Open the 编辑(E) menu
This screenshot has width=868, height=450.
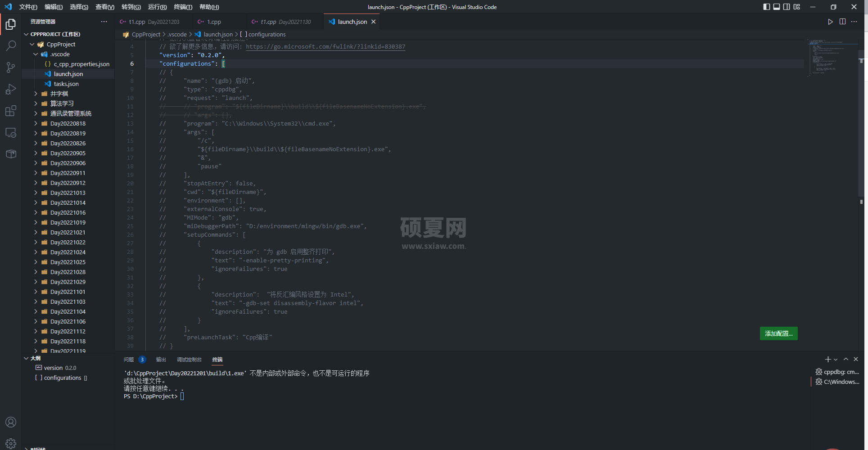(x=54, y=7)
